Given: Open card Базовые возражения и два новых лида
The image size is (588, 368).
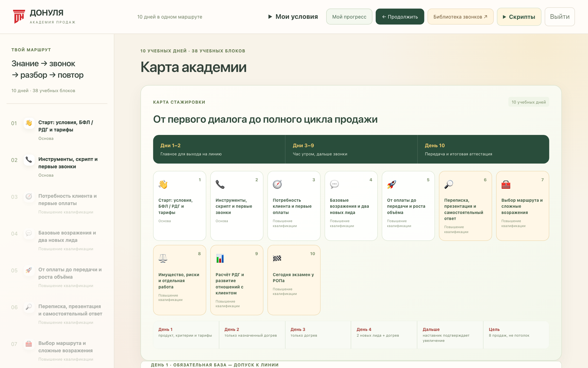Looking at the screenshot, I should 351,206.
